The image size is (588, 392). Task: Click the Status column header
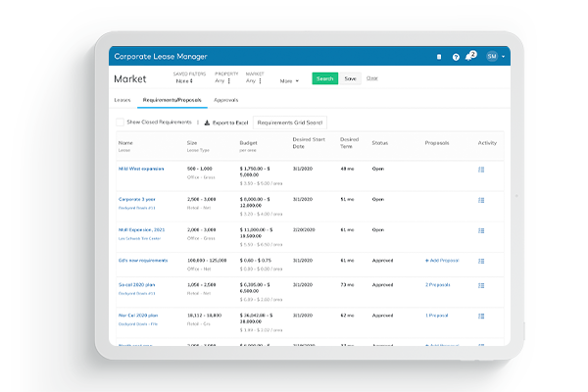click(x=380, y=143)
